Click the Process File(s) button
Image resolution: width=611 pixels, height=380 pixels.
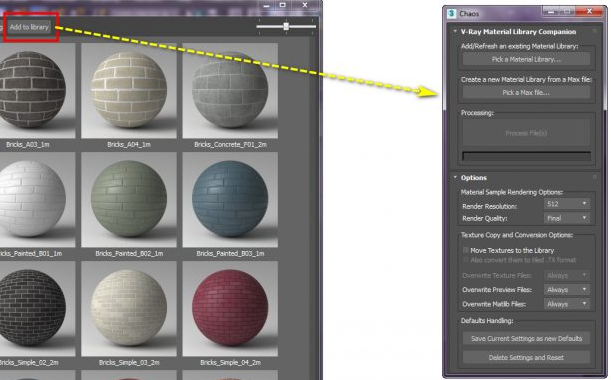click(526, 133)
